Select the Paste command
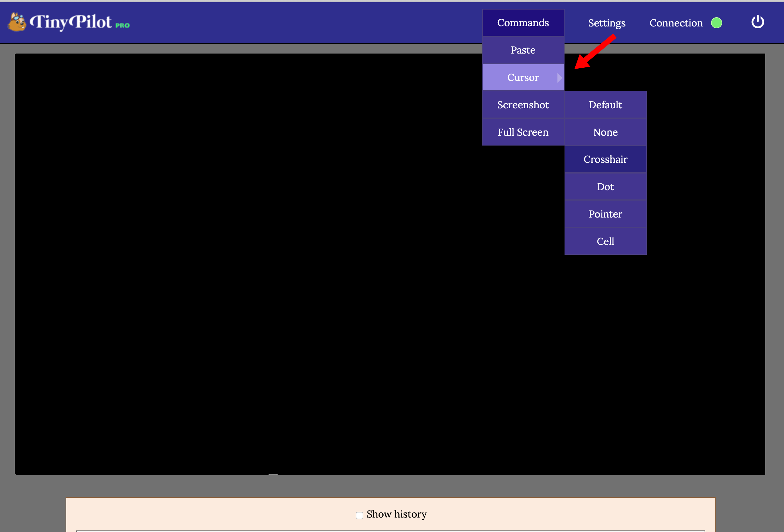 coord(523,50)
